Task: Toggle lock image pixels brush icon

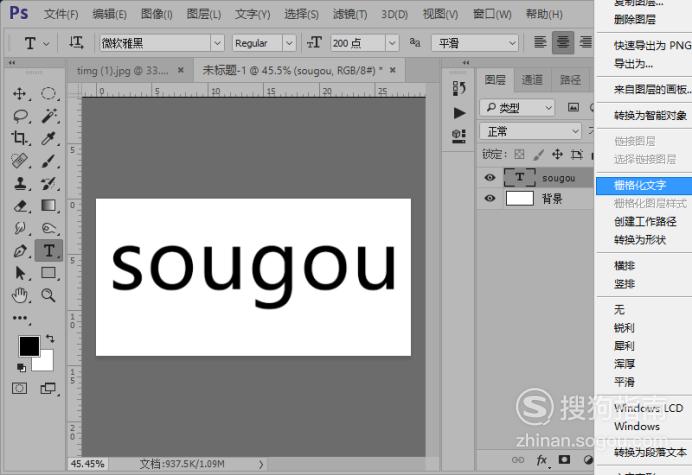Action: tap(538, 154)
